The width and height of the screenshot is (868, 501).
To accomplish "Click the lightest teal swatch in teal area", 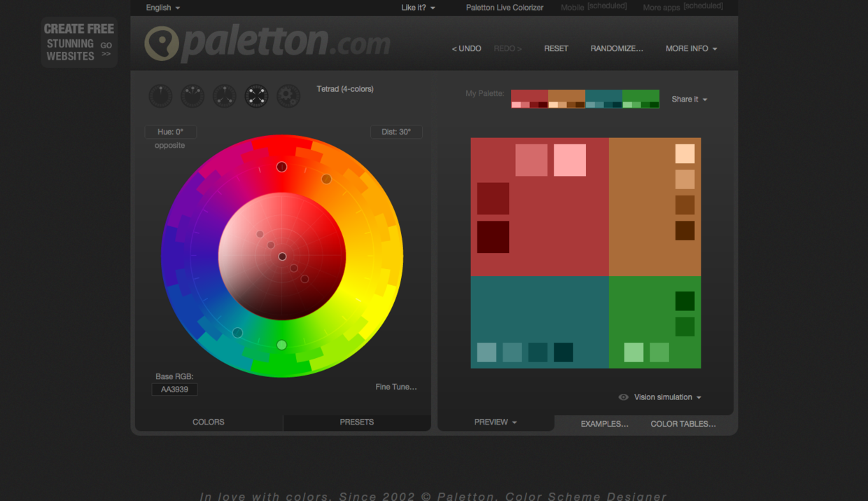I will [x=486, y=352].
